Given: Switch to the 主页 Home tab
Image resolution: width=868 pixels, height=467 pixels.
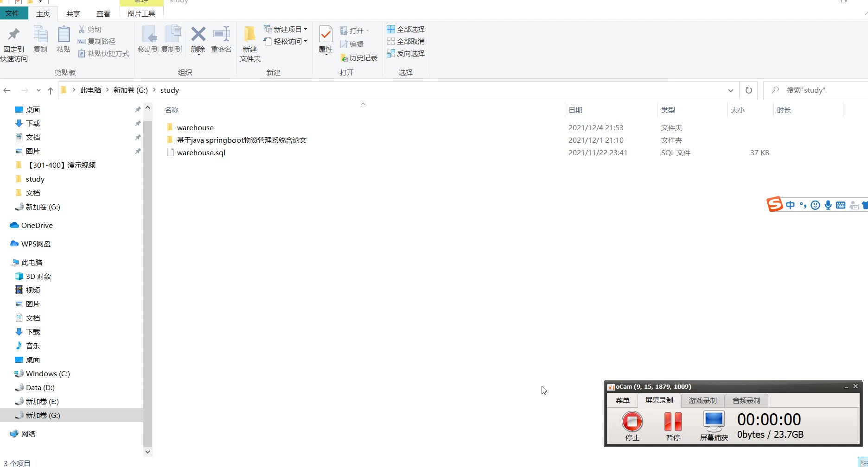Looking at the screenshot, I should pyautogui.click(x=43, y=13).
